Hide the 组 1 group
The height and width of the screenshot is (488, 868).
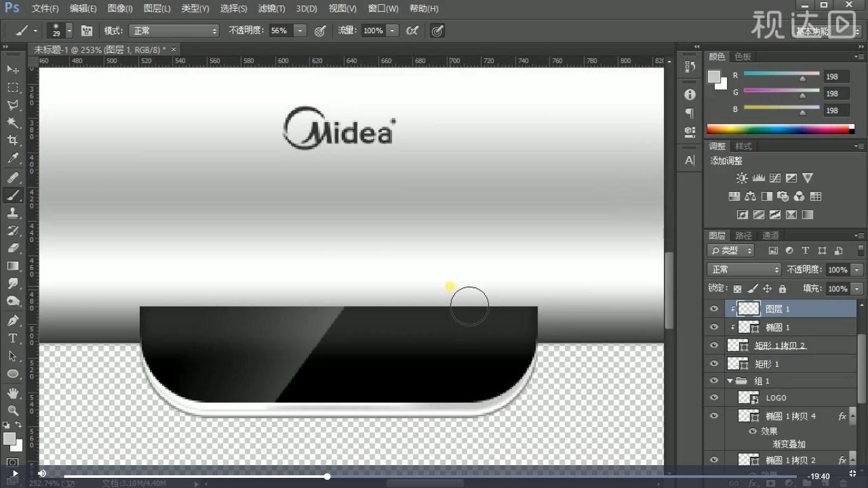point(714,381)
